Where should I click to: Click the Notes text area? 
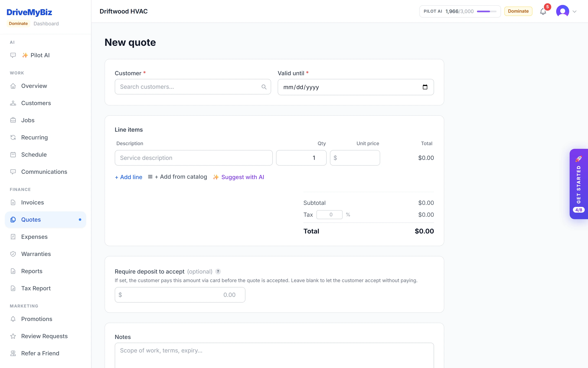pos(274,355)
